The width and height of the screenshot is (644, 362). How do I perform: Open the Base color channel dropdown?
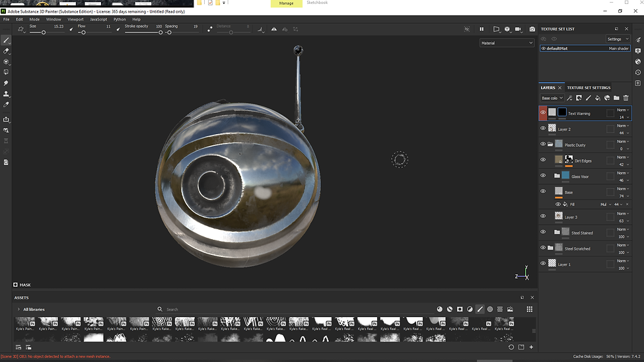tap(552, 98)
